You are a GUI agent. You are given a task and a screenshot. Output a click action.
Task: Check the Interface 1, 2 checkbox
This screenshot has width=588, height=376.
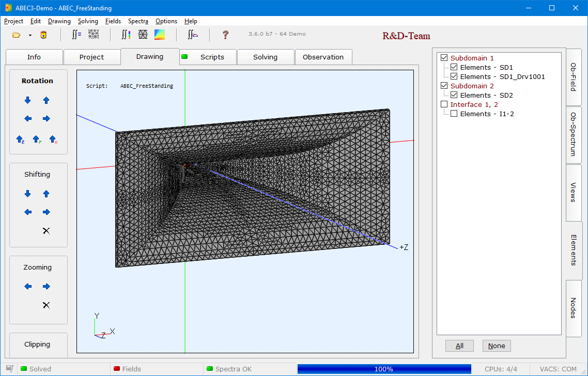[444, 104]
